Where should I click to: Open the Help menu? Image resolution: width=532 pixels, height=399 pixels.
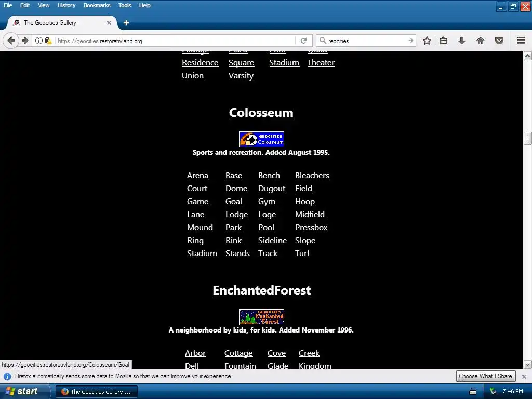point(144,5)
